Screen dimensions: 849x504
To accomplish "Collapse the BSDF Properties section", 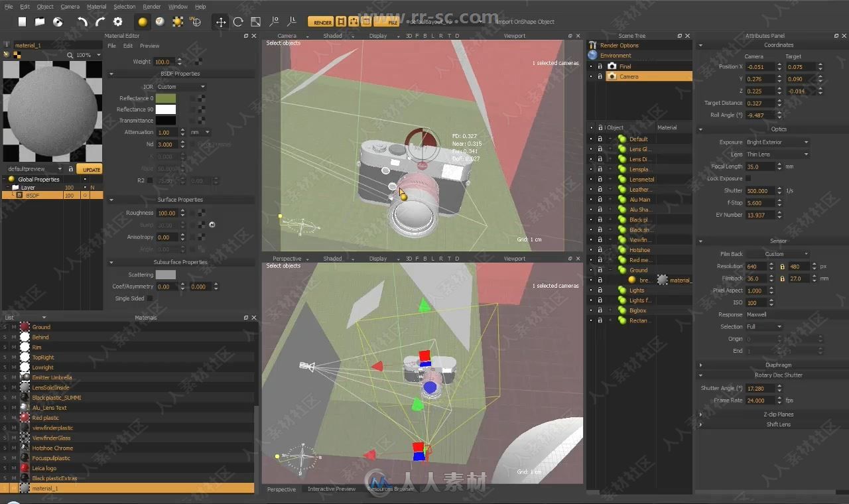I will pos(111,74).
